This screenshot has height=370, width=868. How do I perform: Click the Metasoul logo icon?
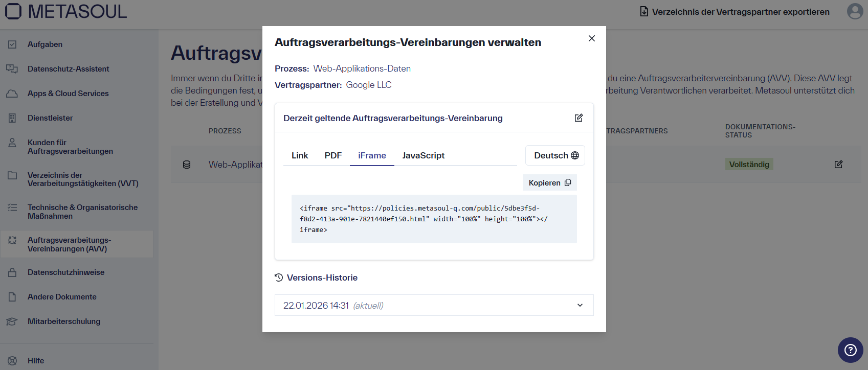click(13, 11)
